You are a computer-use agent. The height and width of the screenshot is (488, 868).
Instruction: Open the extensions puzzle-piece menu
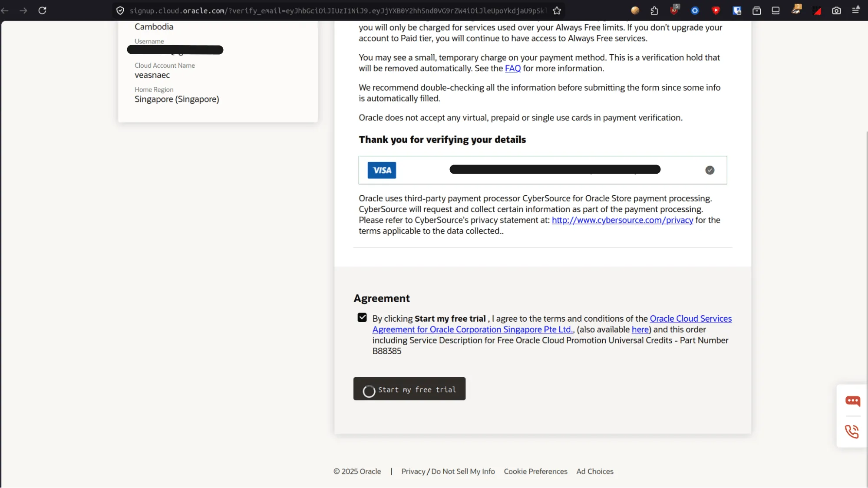[654, 10]
